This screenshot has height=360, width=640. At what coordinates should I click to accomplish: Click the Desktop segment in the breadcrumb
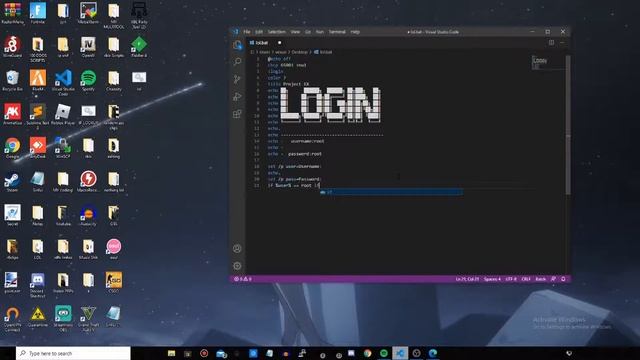point(299,52)
